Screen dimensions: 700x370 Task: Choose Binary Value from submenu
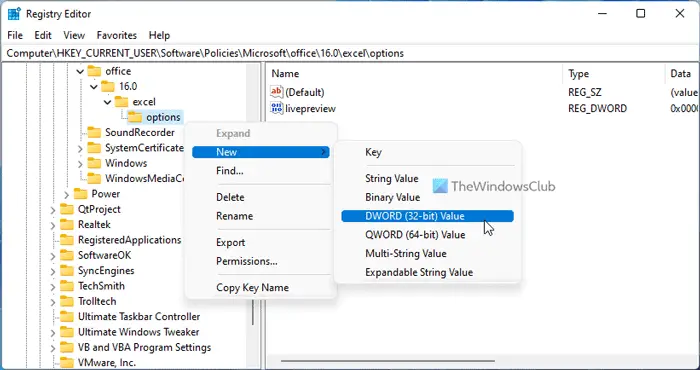(x=427, y=197)
